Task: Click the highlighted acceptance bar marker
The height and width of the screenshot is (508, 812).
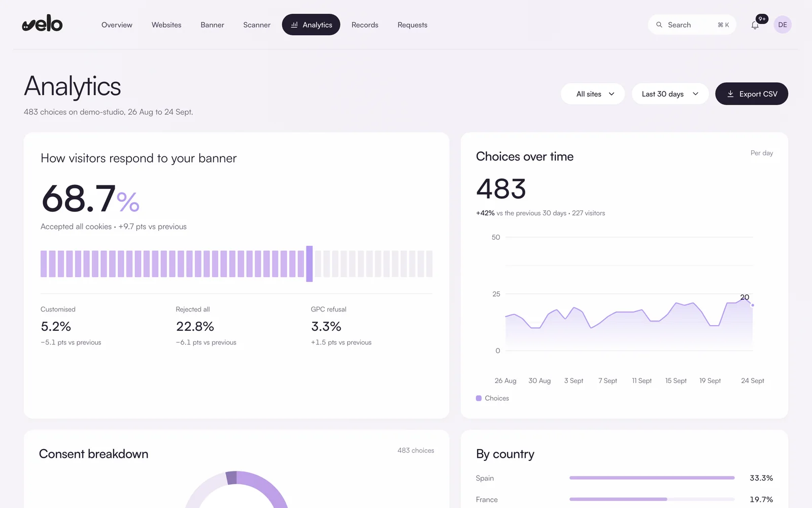Action: (309, 264)
